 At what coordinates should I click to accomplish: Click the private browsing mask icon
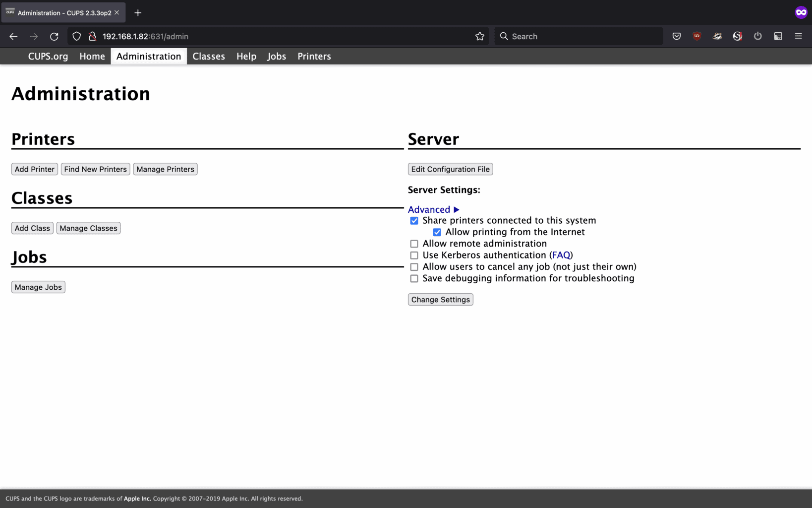pos(801,12)
